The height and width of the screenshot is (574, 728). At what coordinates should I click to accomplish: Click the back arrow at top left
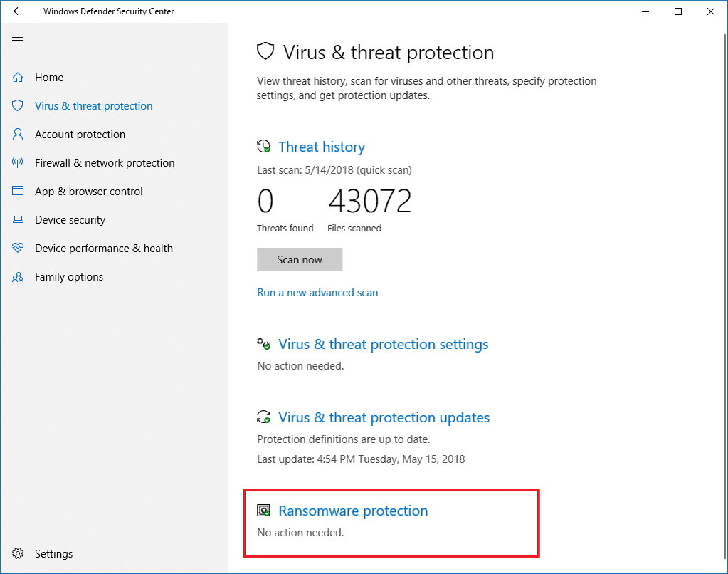click(x=17, y=11)
